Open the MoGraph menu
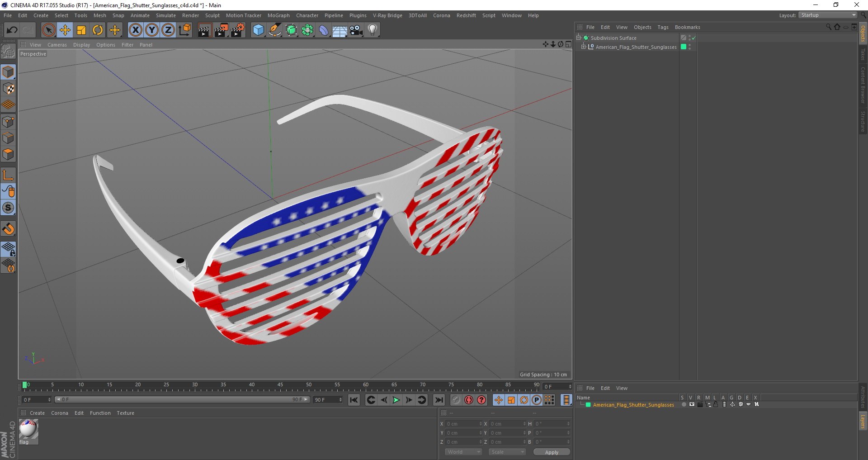Viewport: 868px width, 460px height. [x=278, y=15]
